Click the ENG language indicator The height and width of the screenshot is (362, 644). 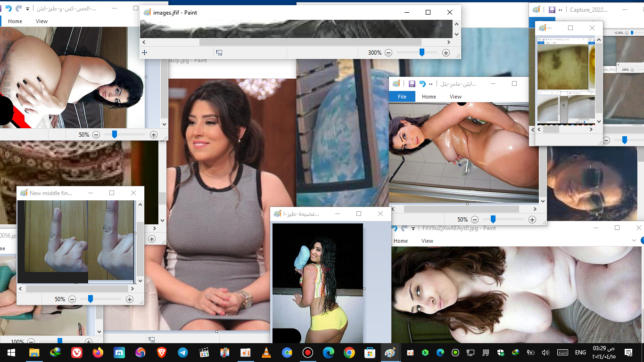point(580,353)
